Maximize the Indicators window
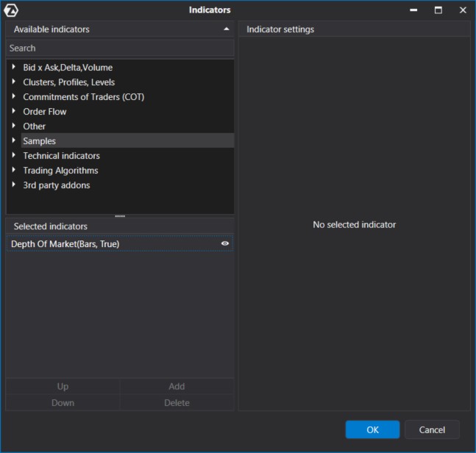Screen dimensions: 476x453 point(438,10)
